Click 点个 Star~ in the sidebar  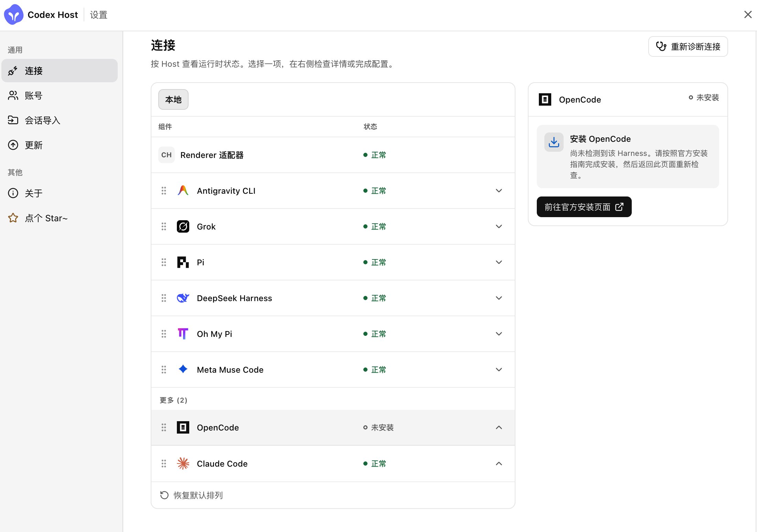click(60, 218)
